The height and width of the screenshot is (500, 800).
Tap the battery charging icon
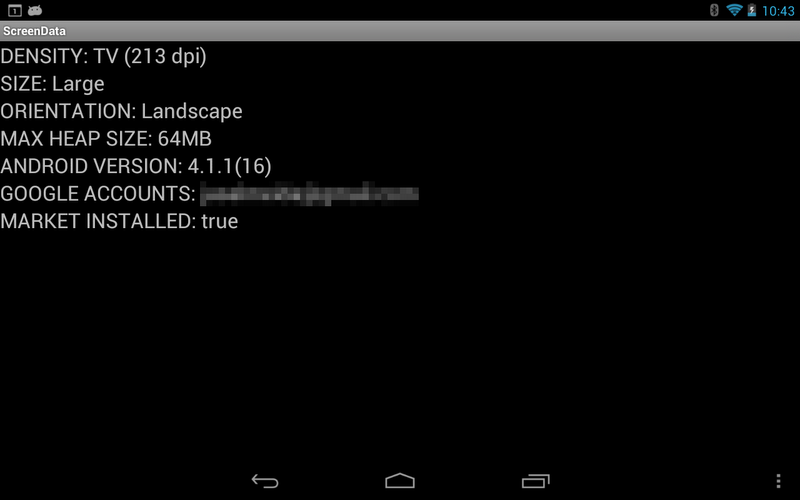tap(752, 10)
